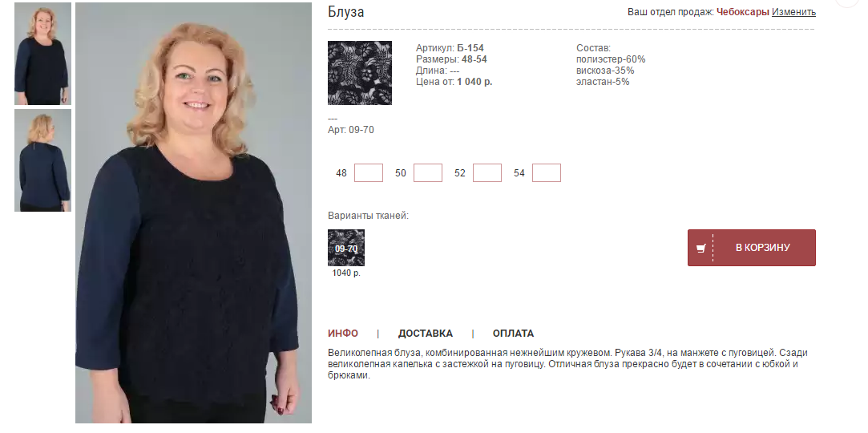
Task: Click the Чебоксары sales department name
Action: 742,12
